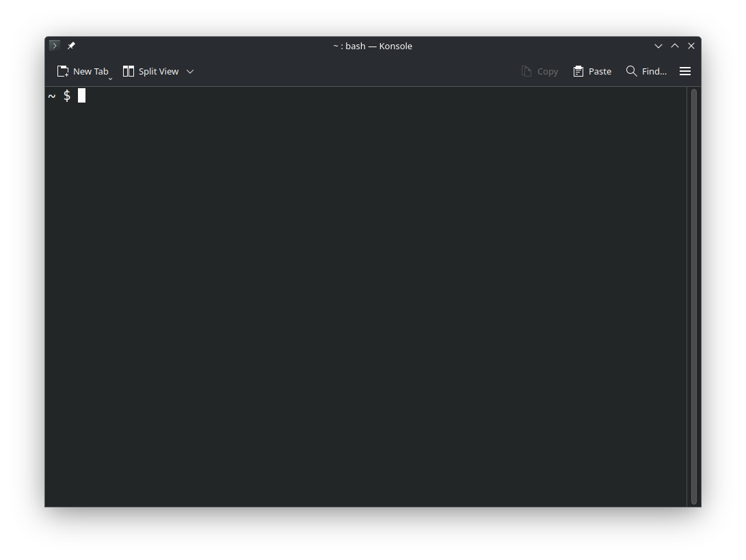
Task: Click the dollar sign shell prompt
Action: pyautogui.click(x=66, y=96)
